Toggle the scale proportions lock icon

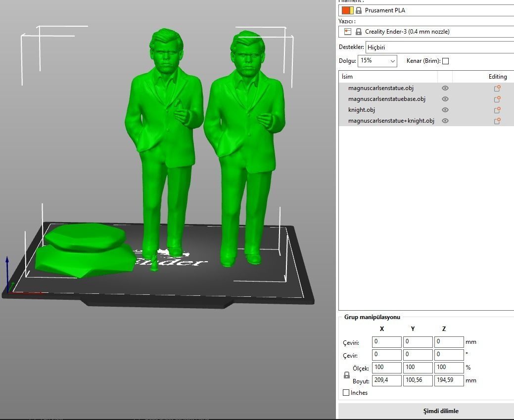pos(346,375)
